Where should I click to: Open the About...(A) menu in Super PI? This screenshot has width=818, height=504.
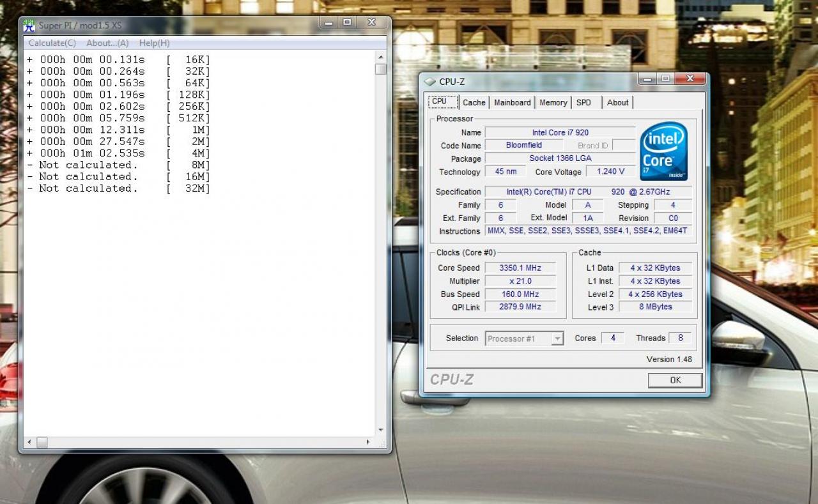coord(107,43)
